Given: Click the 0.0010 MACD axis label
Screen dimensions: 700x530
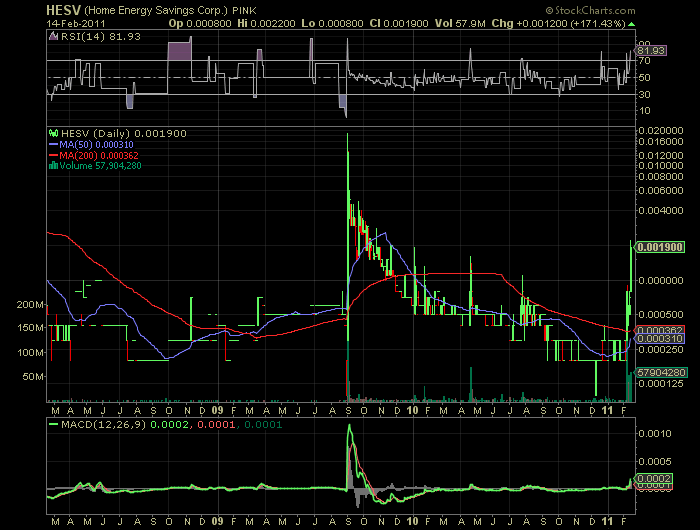Looking at the screenshot, I should coord(655,434).
